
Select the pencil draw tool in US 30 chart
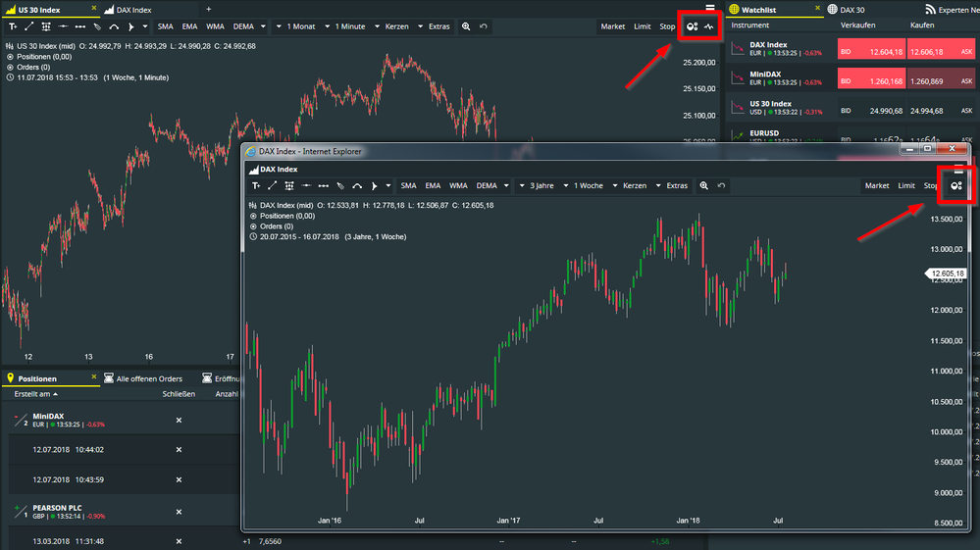click(x=97, y=26)
